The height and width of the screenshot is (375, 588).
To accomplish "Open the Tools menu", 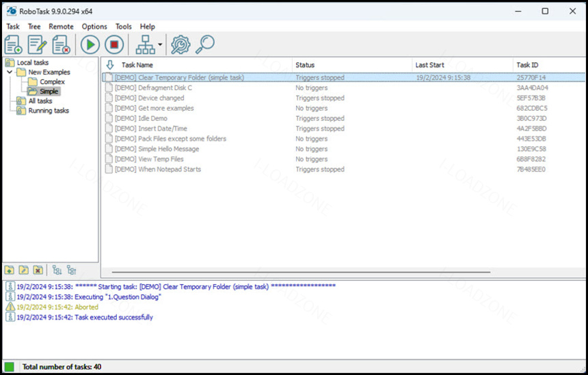I will tap(123, 27).
